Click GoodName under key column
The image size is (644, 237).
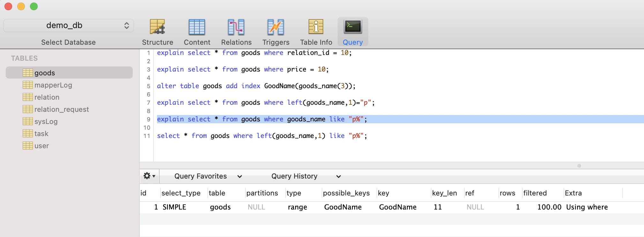click(x=398, y=207)
